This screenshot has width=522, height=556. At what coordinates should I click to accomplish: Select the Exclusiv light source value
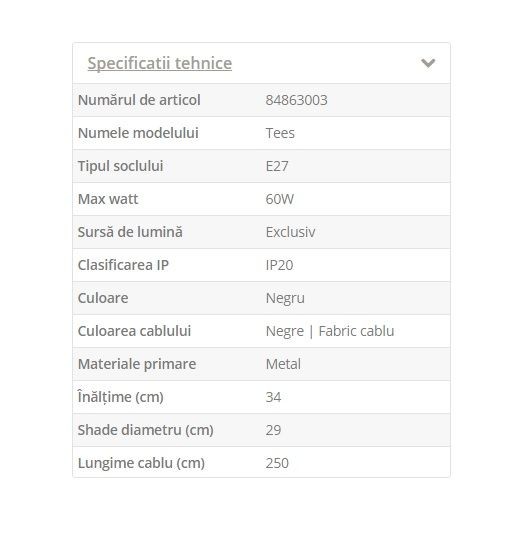(290, 232)
